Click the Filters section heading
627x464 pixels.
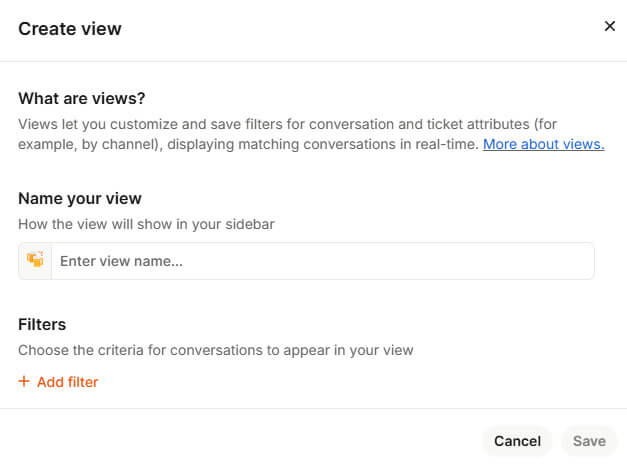pyautogui.click(x=42, y=325)
